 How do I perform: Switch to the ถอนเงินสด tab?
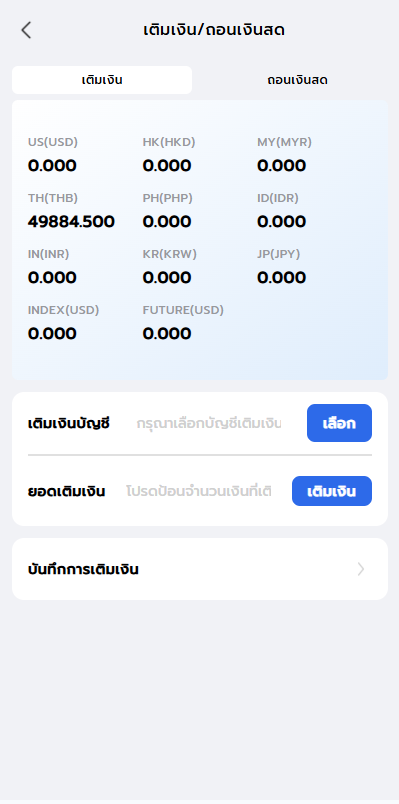(x=297, y=80)
